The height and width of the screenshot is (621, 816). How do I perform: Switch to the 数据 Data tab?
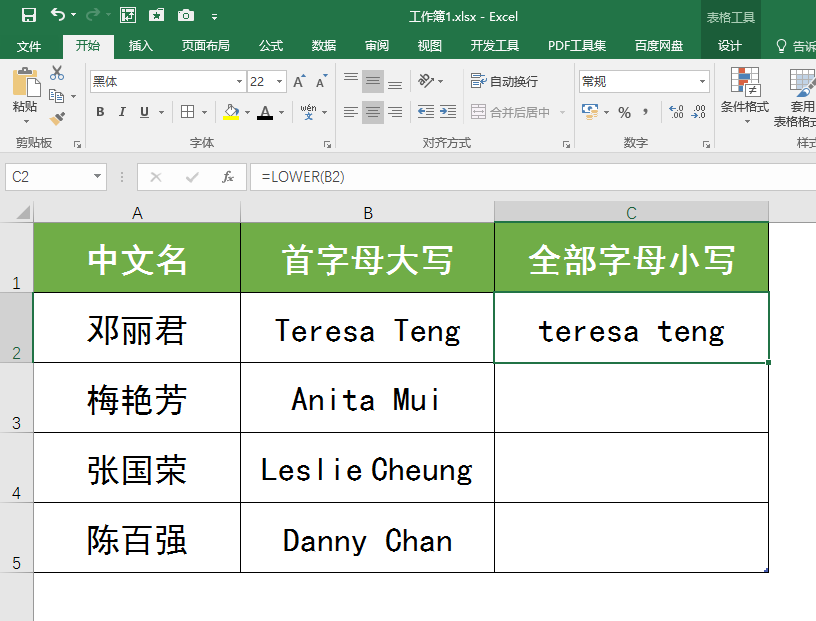(324, 46)
